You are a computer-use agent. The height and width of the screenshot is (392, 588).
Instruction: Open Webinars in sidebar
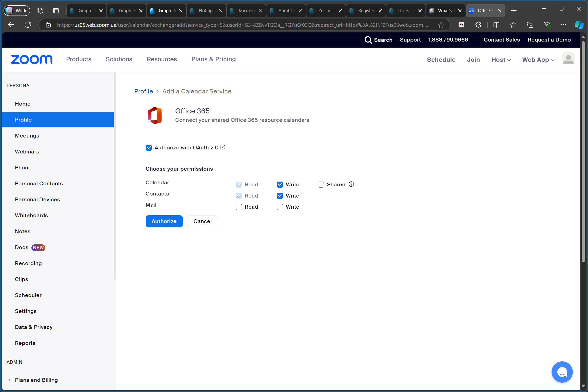tap(58, 152)
